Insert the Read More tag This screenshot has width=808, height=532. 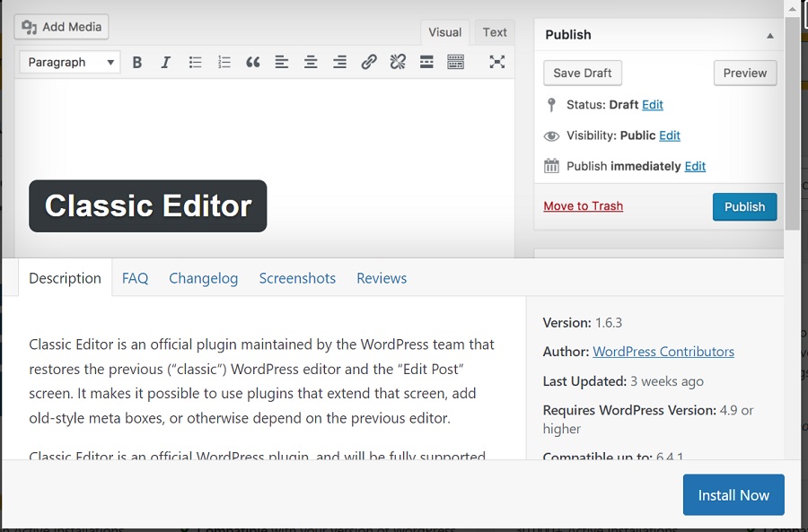(426, 62)
